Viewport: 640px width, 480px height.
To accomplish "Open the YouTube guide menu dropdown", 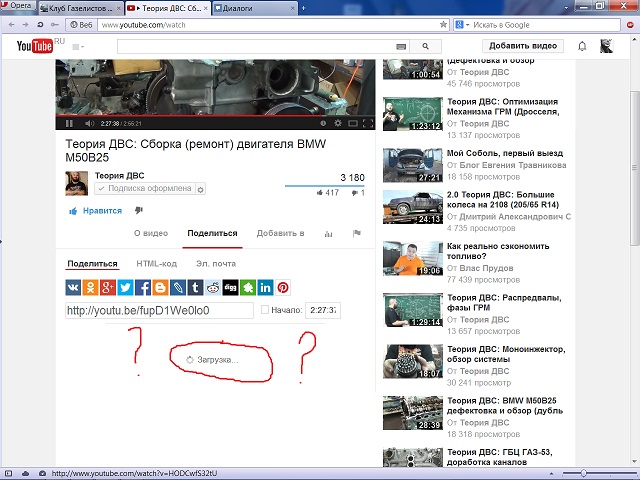I will click(78, 47).
